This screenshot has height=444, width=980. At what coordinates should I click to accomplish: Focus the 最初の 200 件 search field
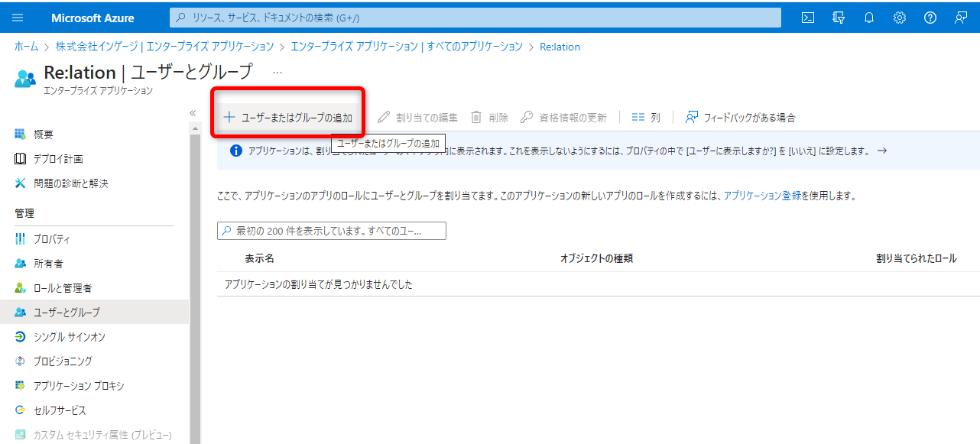tap(332, 231)
